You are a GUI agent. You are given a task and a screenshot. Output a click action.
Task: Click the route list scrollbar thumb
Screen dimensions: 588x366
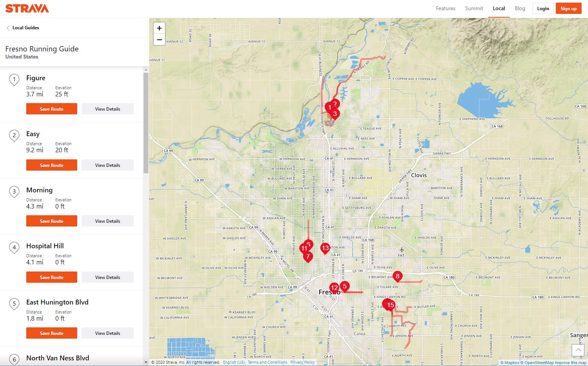146,123
